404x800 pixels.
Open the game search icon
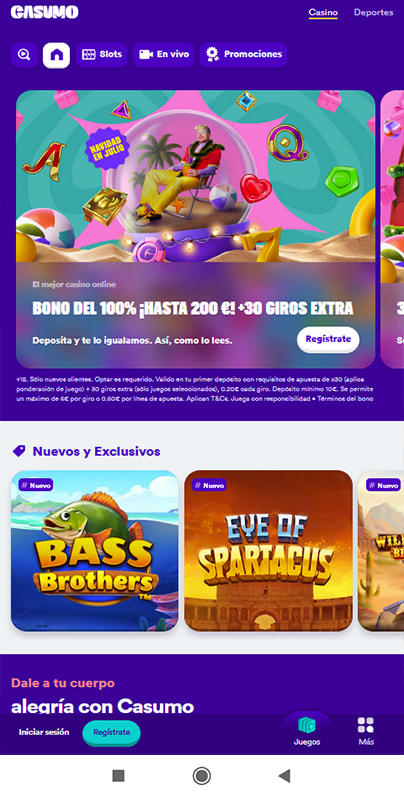coord(24,55)
